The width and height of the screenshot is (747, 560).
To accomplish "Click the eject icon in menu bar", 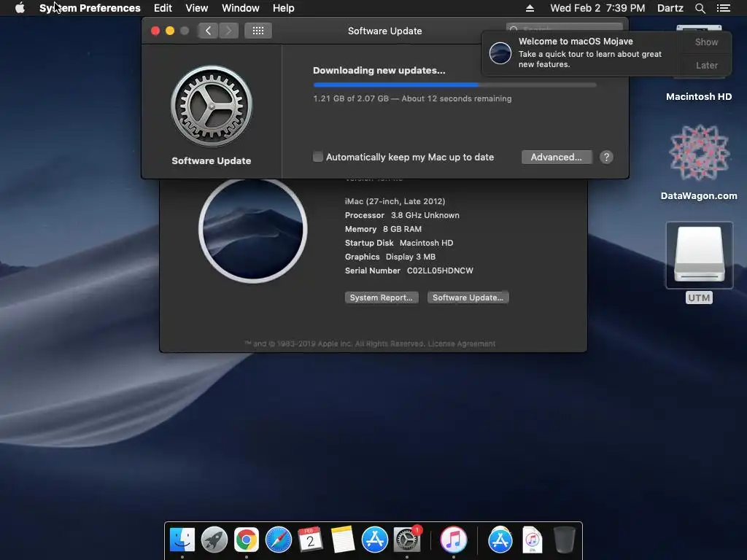I will [x=530, y=8].
